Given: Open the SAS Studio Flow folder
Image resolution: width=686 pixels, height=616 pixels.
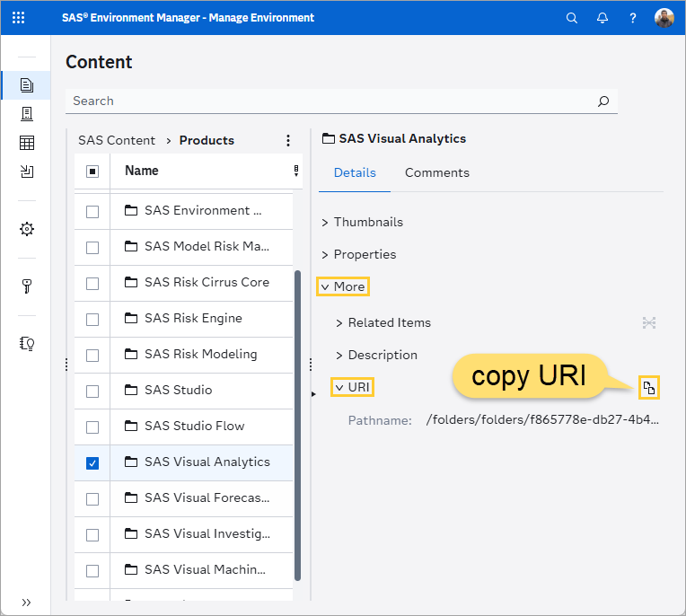Looking at the screenshot, I should (x=194, y=426).
